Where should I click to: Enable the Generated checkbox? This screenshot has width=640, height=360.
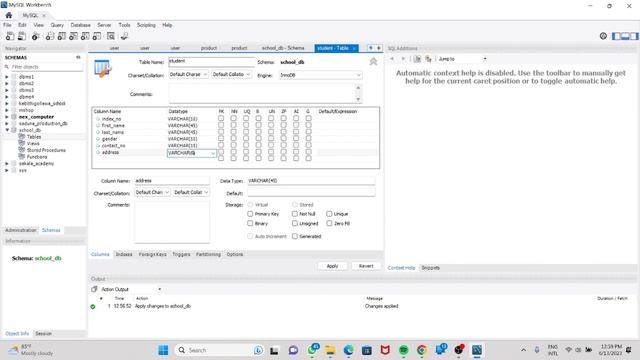[x=295, y=236]
